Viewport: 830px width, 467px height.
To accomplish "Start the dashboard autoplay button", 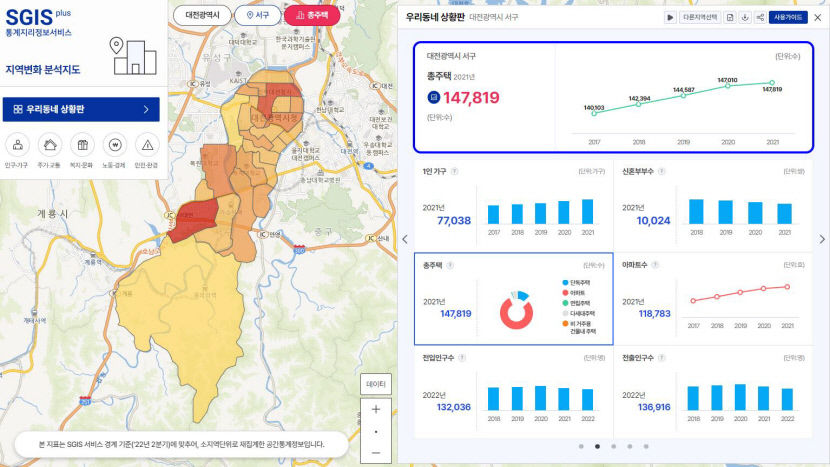I will [670, 17].
